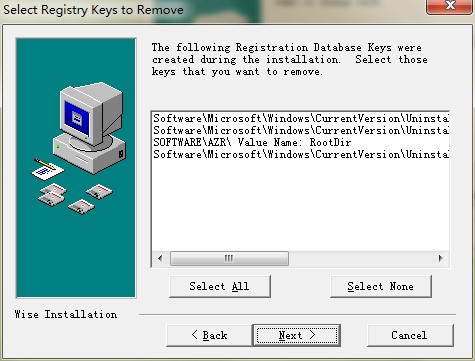Select the first Uninstall registry key row
Screen dimensions: 475x361
[x=300, y=119]
